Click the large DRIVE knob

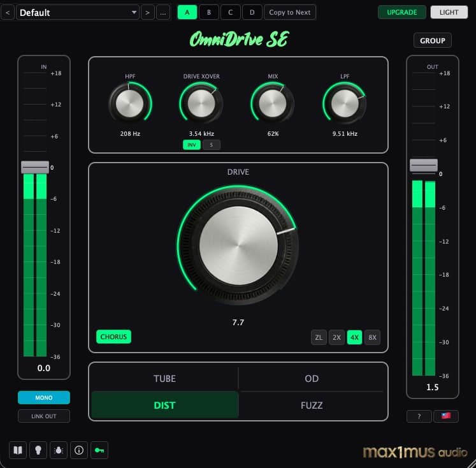point(238,245)
